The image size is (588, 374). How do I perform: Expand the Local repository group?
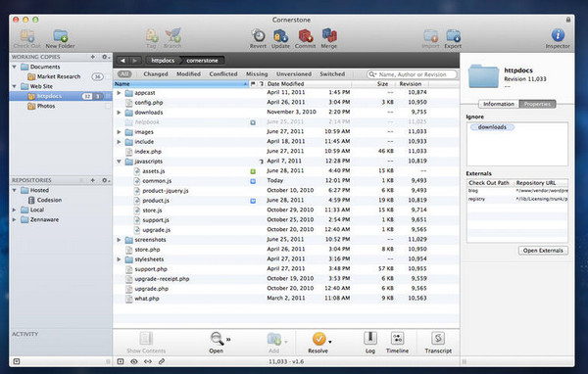click(x=15, y=210)
